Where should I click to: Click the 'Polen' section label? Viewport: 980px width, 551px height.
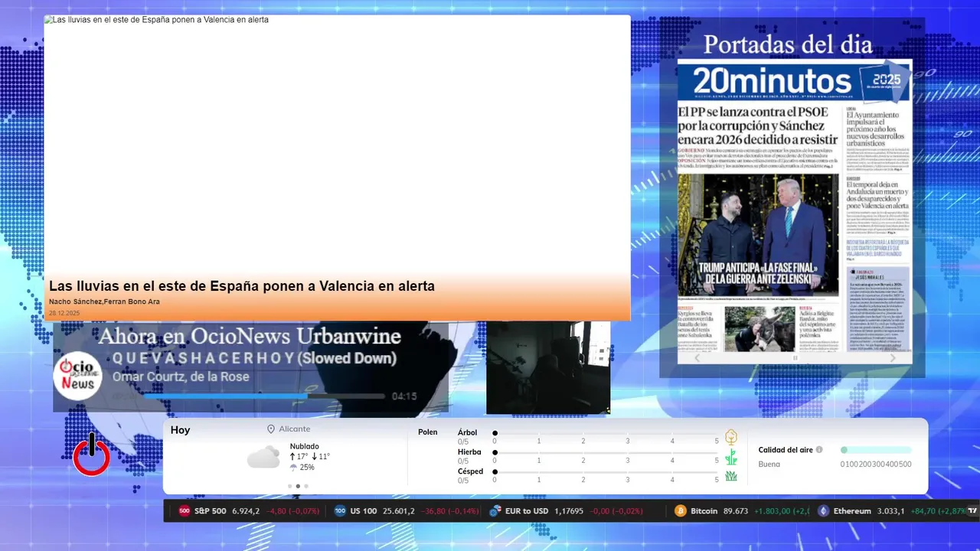pos(428,432)
